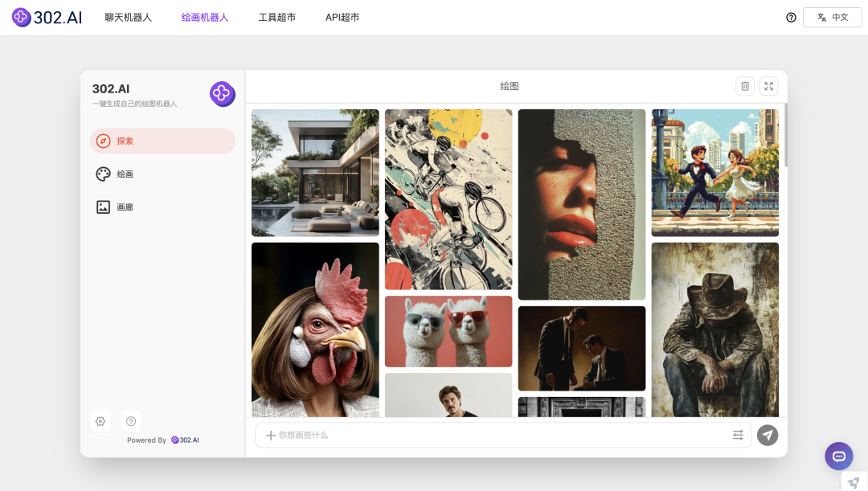Select 探索 in the sidebar

pos(162,141)
